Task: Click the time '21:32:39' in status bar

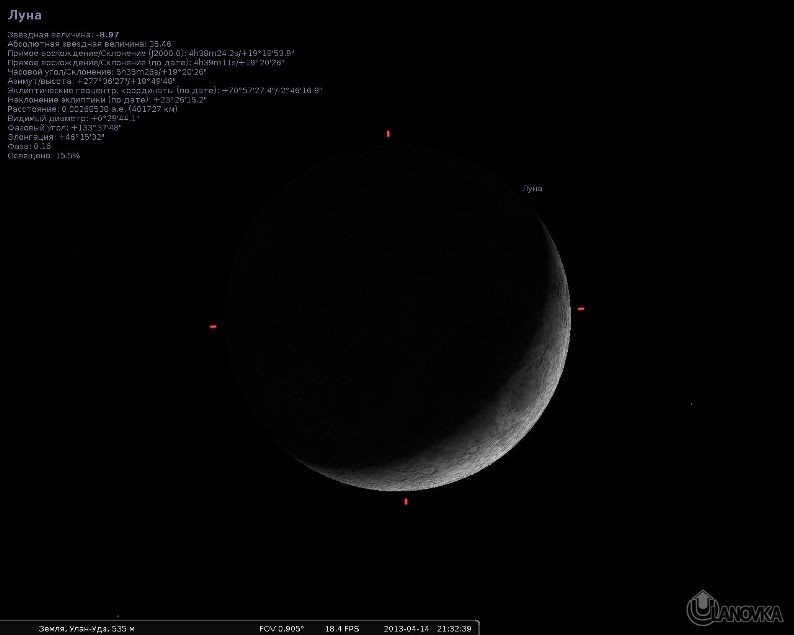Action: tap(454, 628)
